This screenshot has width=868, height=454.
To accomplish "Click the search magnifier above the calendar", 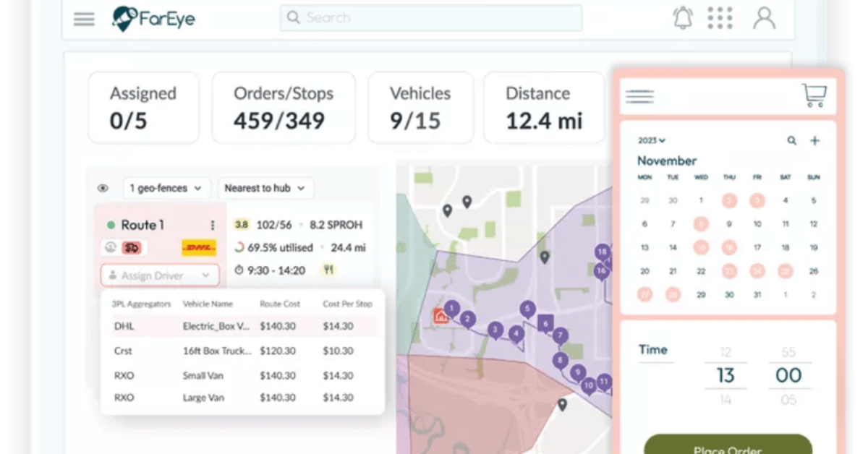I will pyautogui.click(x=793, y=140).
